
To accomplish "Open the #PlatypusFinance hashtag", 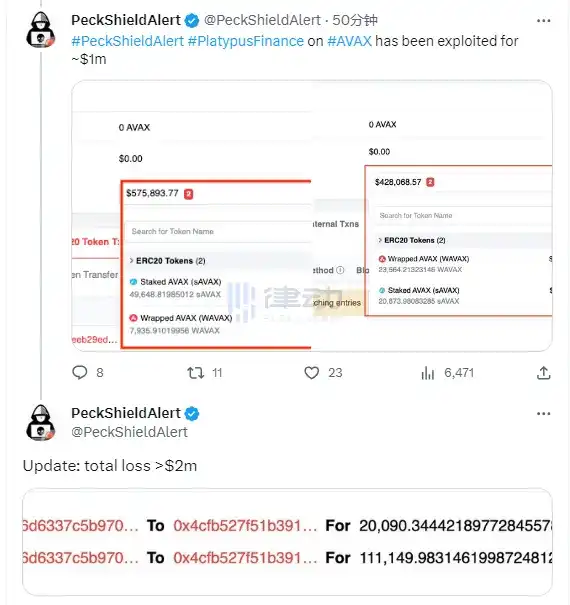I will coord(246,41).
